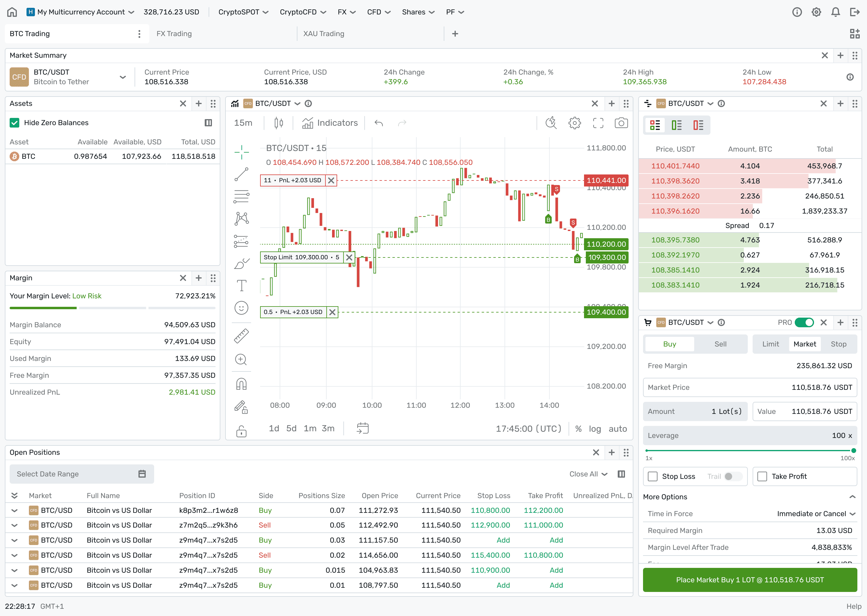The image size is (867, 616).
Task: Select the text annotation tool
Action: pyautogui.click(x=241, y=285)
